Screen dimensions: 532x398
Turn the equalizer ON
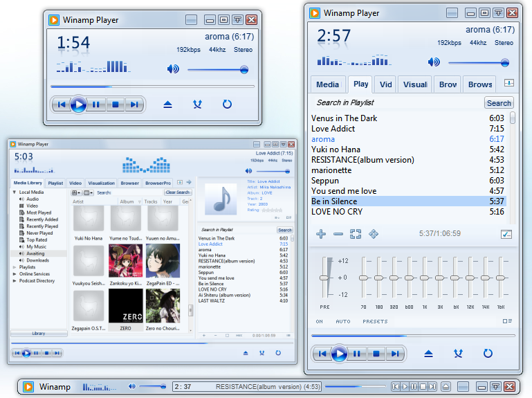(x=319, y=321)
